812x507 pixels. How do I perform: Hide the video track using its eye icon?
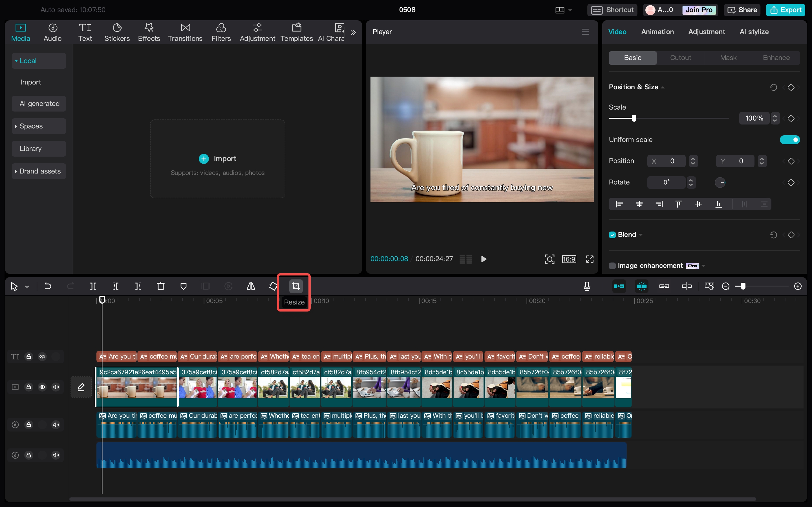point(42,387)
